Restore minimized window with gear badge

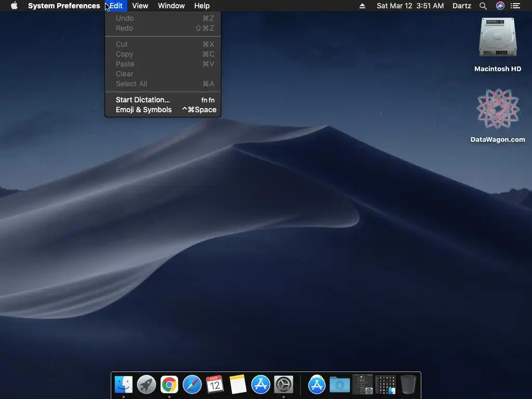363,384
